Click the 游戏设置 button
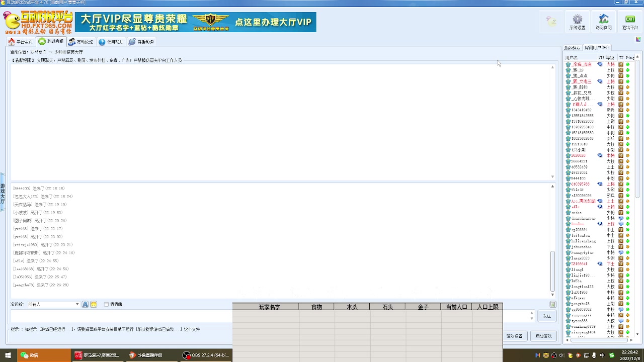Image resolution: width=644 pixels, height=362 pixels. pyautogui.click(x=514, y=336)
